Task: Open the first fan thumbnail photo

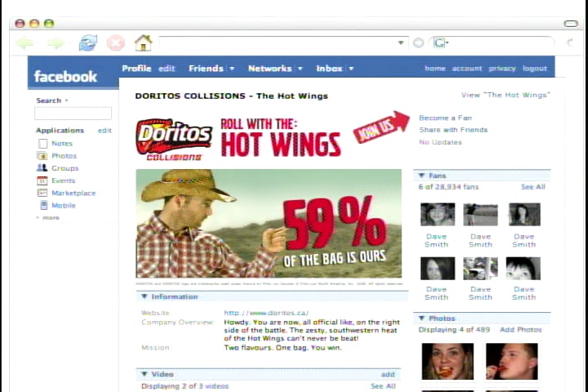Action: (438, 214)
